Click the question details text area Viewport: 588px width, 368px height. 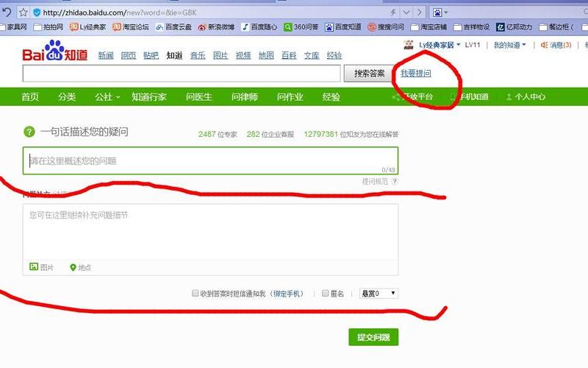click(210, 231)
